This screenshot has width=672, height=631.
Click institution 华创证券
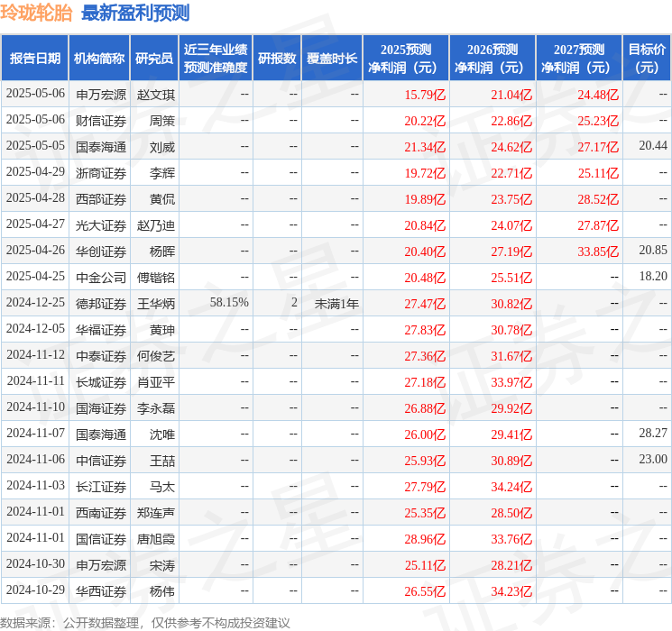[101, 251]
